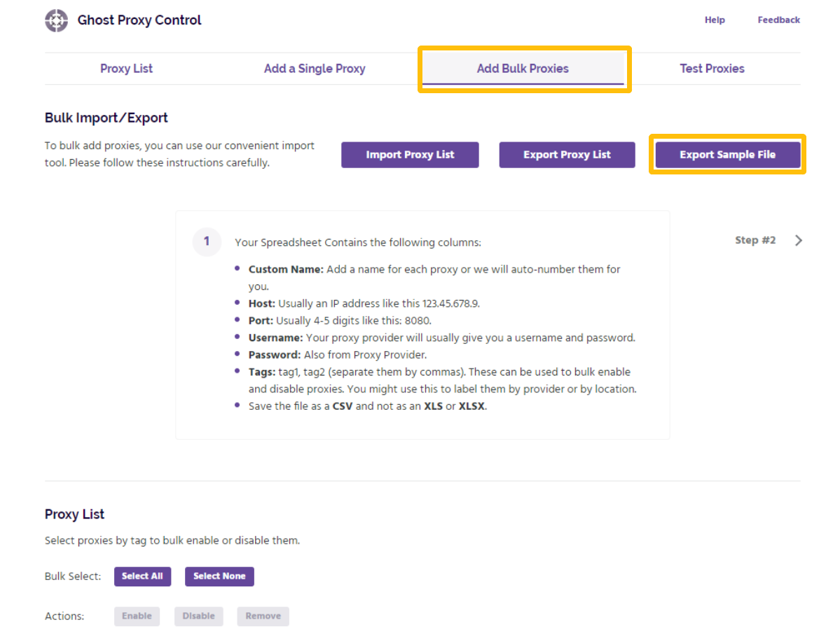Go to the Add a Single Proxy tab
Image resolution: width=840 pixels, height=634 pixels.
point(315,69)
